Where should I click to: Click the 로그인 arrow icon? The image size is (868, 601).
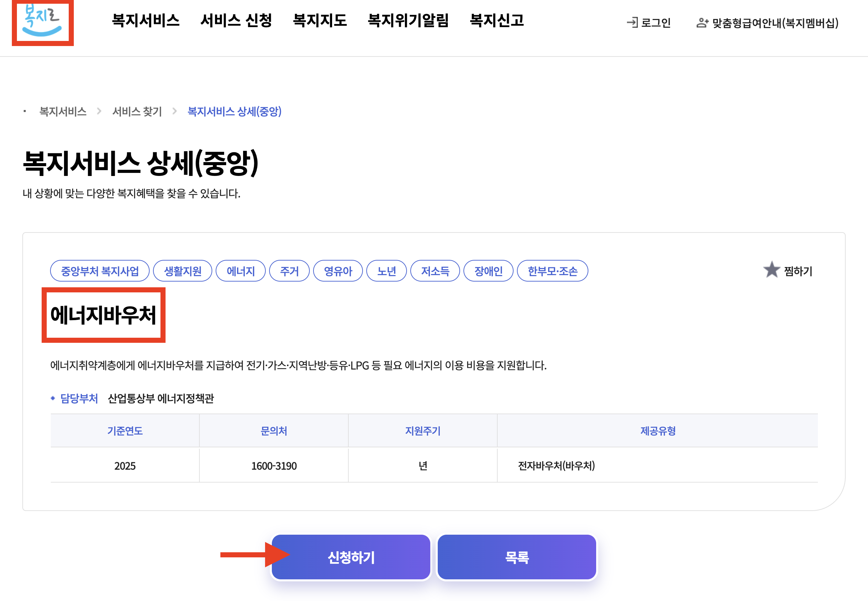(632, 23)
